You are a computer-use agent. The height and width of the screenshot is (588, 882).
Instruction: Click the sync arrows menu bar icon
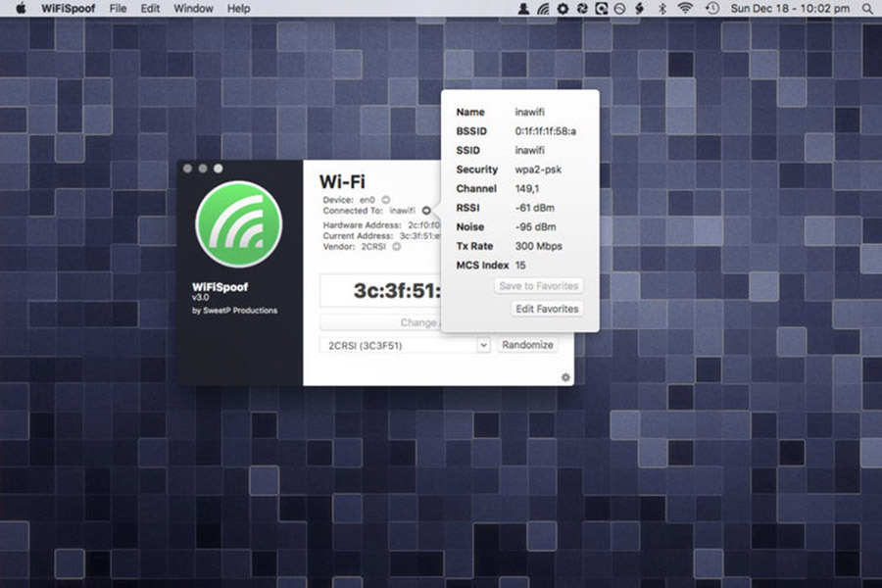(x=582, y=9)
